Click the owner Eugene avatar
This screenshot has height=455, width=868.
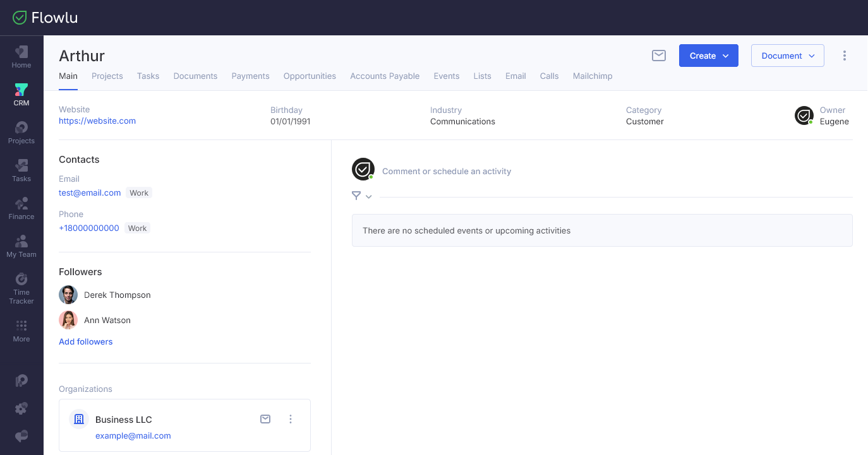[804, 115]
